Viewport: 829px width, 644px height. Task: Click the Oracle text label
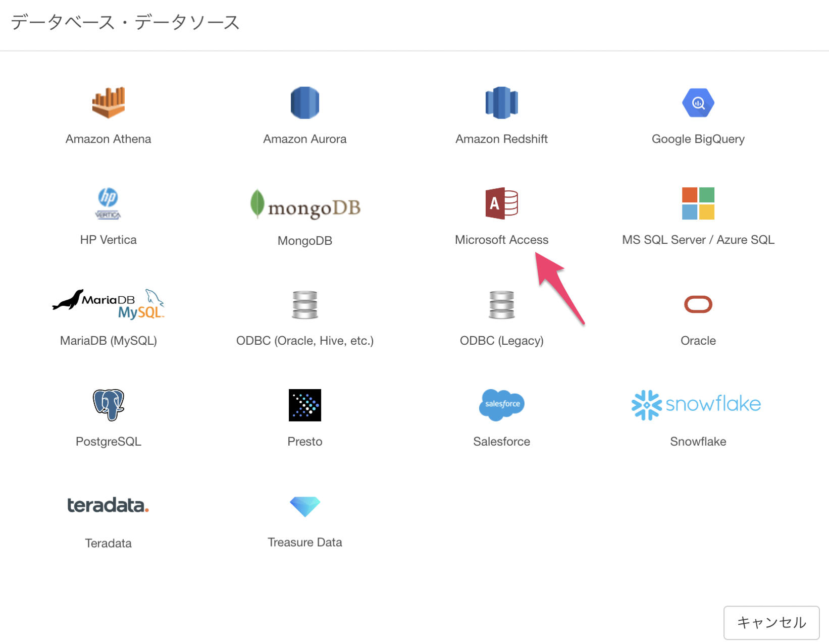coord(698,341)
